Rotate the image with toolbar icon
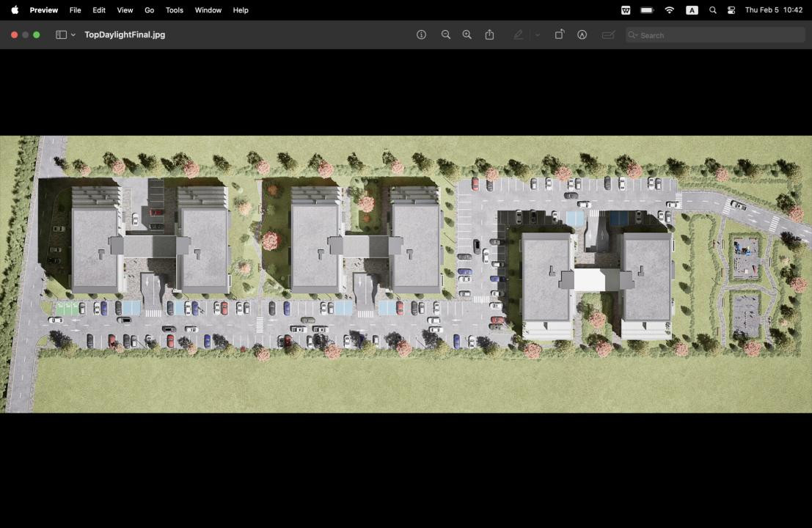This screenshot has width=812, height=528. point(559,34)
